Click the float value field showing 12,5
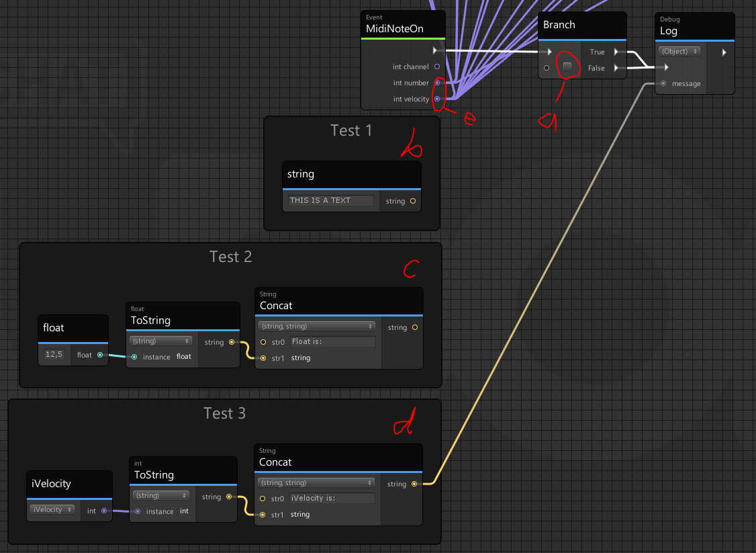The height and width of the screenshot is (553, 756). 54,354
